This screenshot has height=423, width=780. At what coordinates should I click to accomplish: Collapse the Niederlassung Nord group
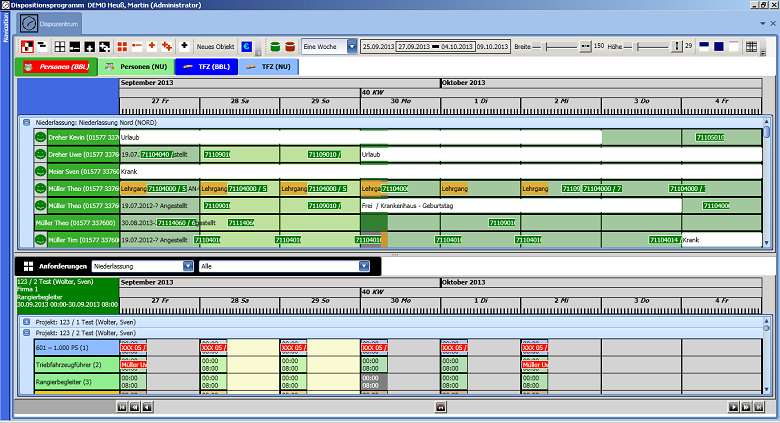(x=26, y=122)
